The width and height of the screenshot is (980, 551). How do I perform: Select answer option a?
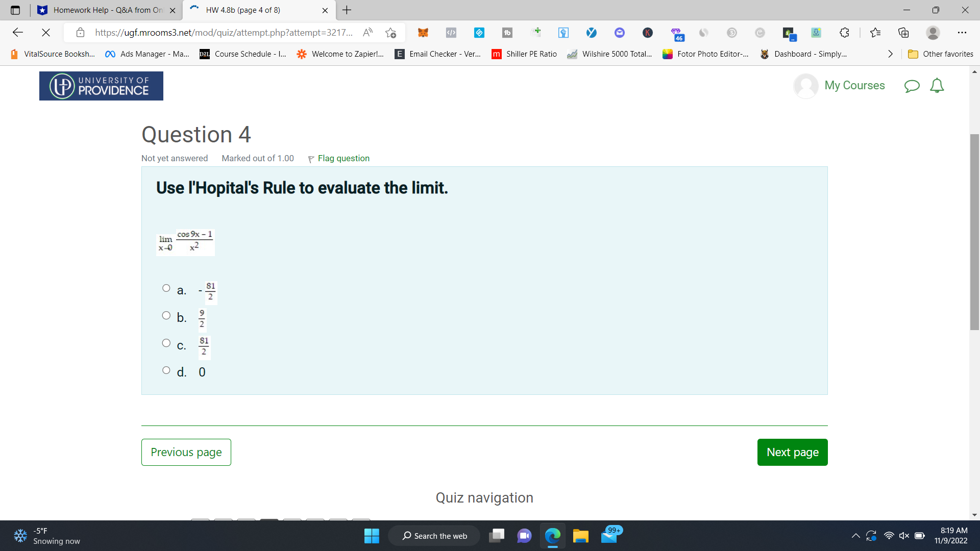(x=165, y=288)
